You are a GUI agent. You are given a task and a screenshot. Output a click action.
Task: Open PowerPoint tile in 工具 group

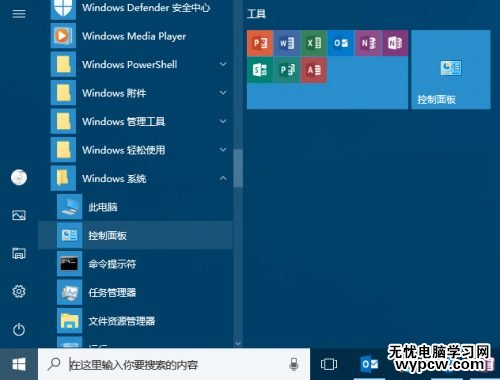pos(260,43)
